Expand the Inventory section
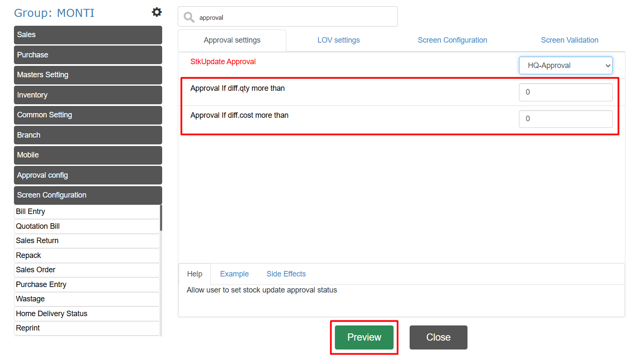The height and width of the screenshot is (363, 644). pyautogui.click(x=88, y=95)
